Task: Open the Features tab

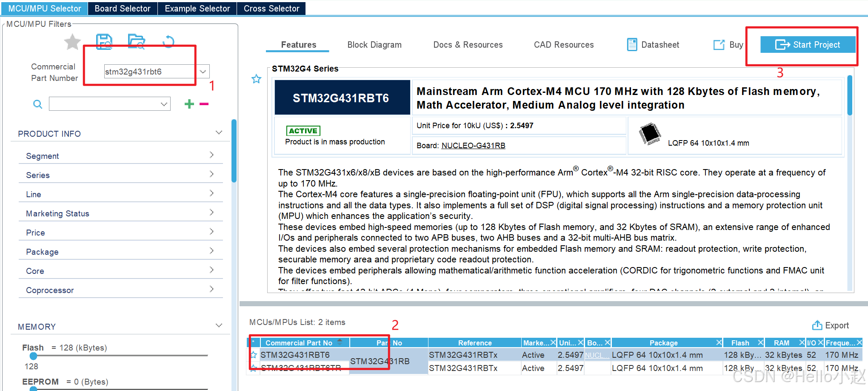Action: tap(298, 45)
